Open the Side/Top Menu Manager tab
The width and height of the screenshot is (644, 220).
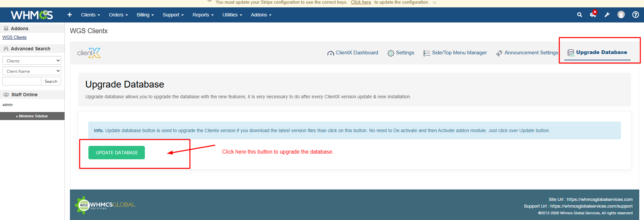click(455, 53)
